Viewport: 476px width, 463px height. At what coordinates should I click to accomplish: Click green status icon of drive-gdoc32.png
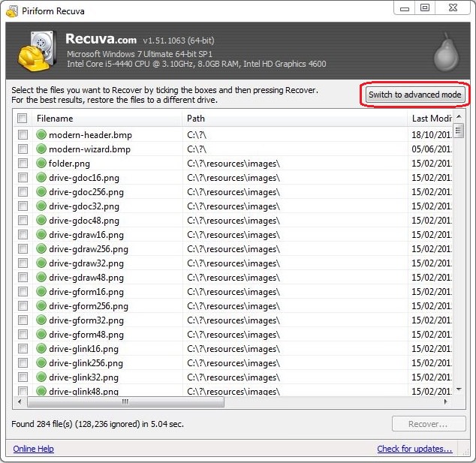click(x=41, y=206)
